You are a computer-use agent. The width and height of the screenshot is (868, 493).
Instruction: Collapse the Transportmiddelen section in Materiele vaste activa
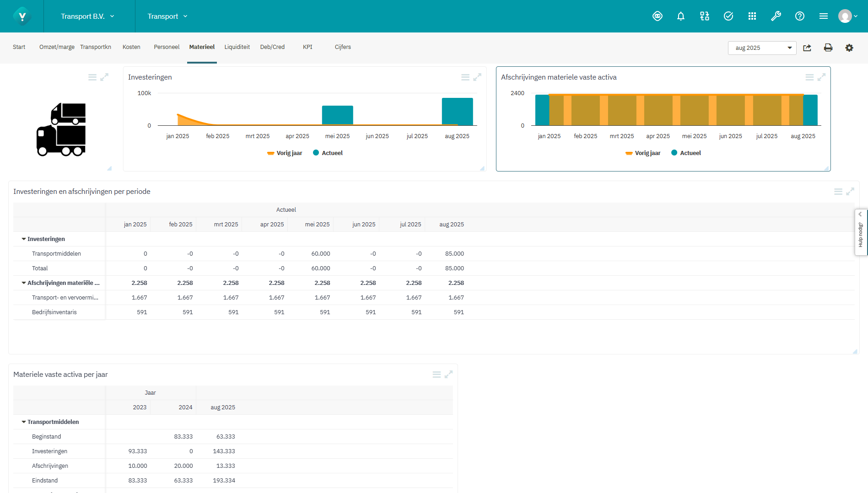pos(23,422)
